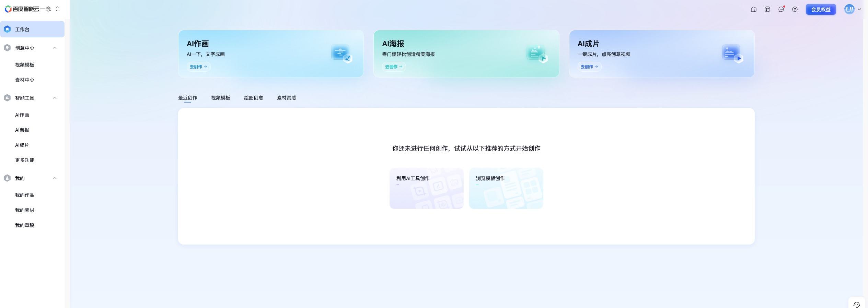Viewport: 868px width, 308px height.
Task: Click the user avatar icon
Action: point(849,10)
